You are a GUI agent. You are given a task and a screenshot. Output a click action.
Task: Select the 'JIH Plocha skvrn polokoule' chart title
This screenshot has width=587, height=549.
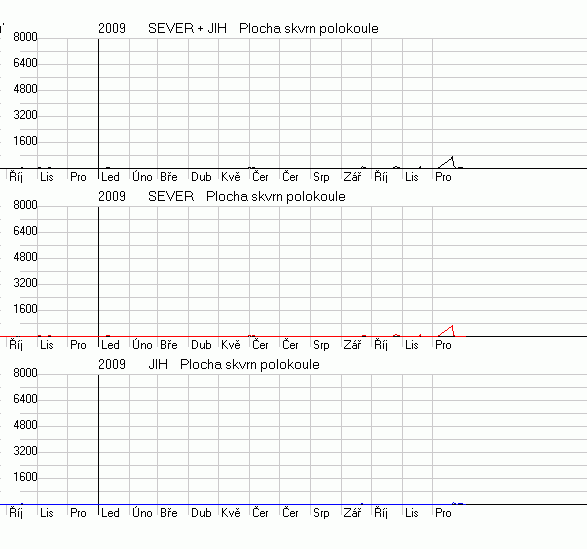(x=234, y=365)
